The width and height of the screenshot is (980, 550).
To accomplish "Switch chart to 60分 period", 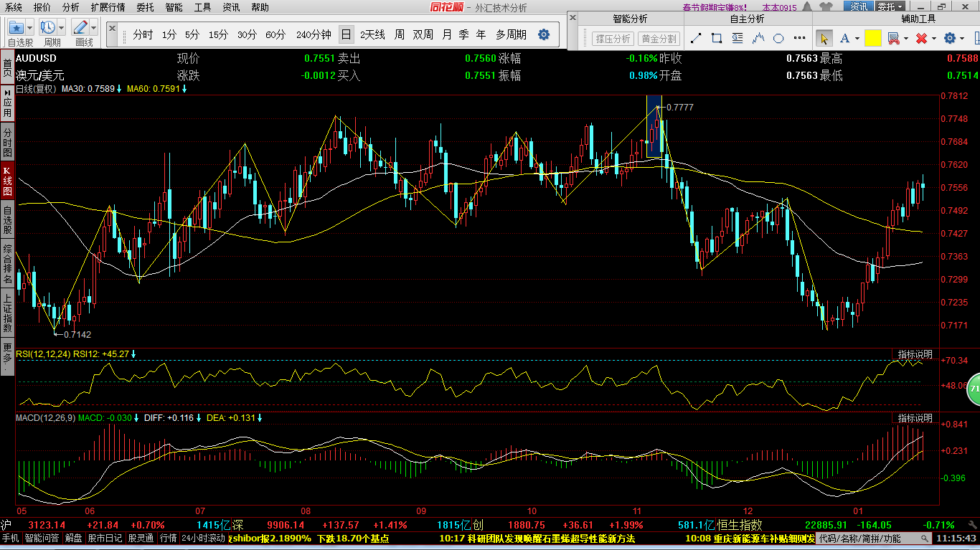I will click(x=275, y=34).
